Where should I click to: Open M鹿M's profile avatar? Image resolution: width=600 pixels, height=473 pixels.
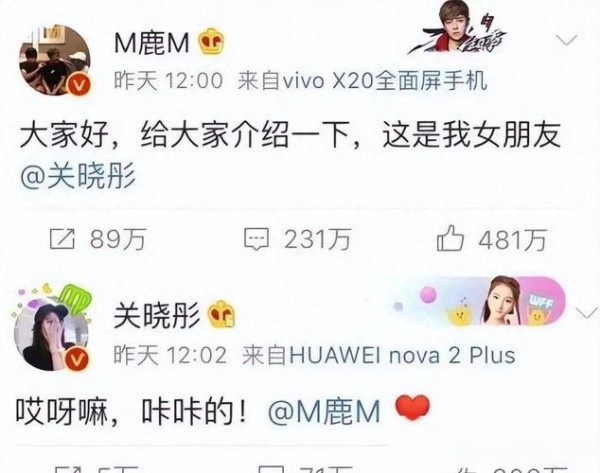pos(55,60)
